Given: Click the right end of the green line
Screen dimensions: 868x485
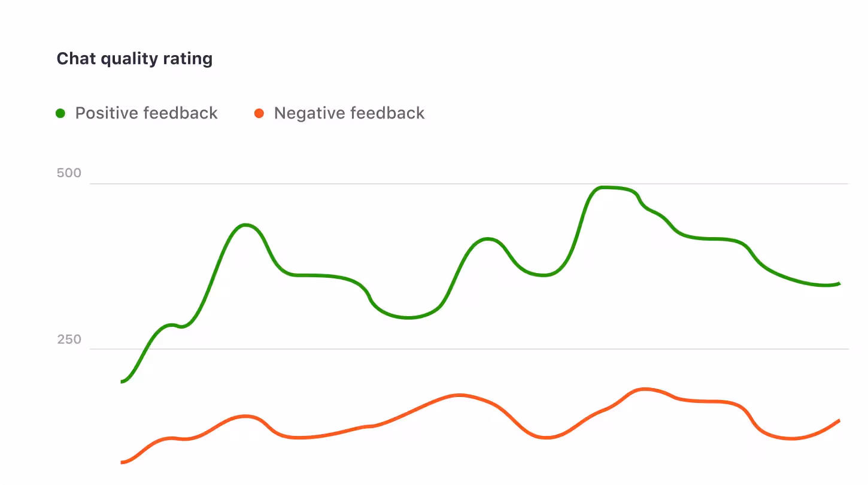Looking at the screenshot, I should [839, 283].
